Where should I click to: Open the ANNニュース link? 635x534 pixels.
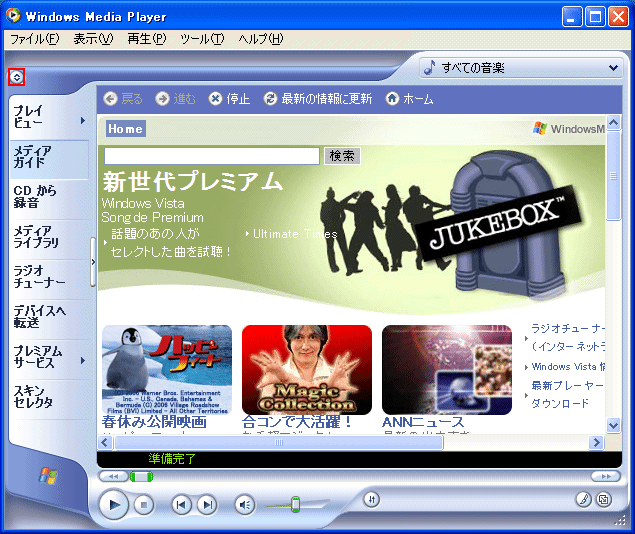pos(423,422)
